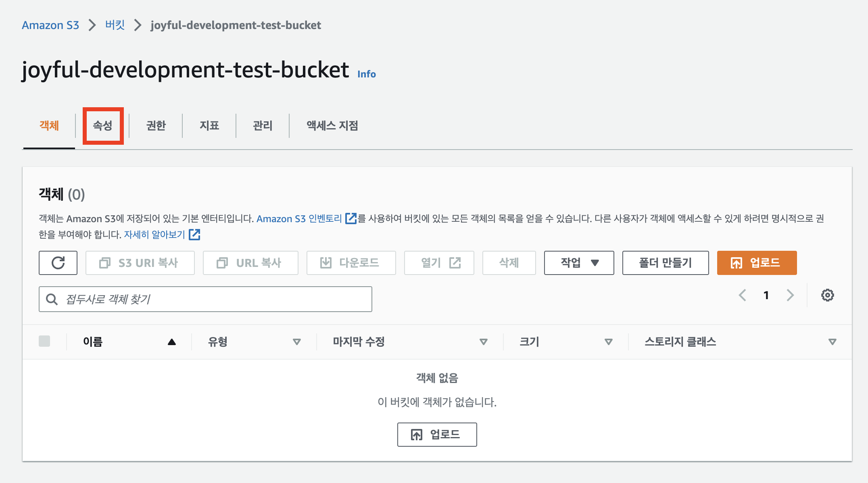The width and height of the screenshot is (868, 483).
Task: Click the S3 URI 복사 copy button
Action: (x=140, y=263)
